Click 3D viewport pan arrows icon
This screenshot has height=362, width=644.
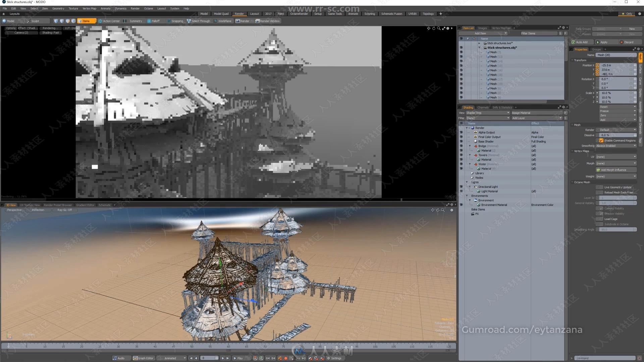tap(433, 210)
